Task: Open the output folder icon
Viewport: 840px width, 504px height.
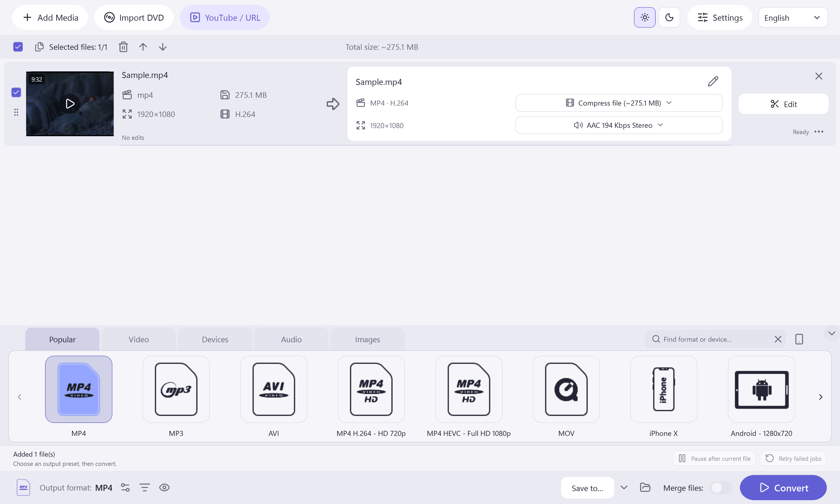Action: point(645,488)
